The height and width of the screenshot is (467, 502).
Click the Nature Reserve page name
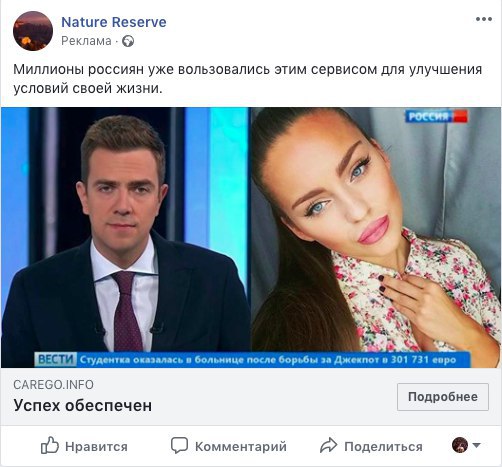point(114,22)
